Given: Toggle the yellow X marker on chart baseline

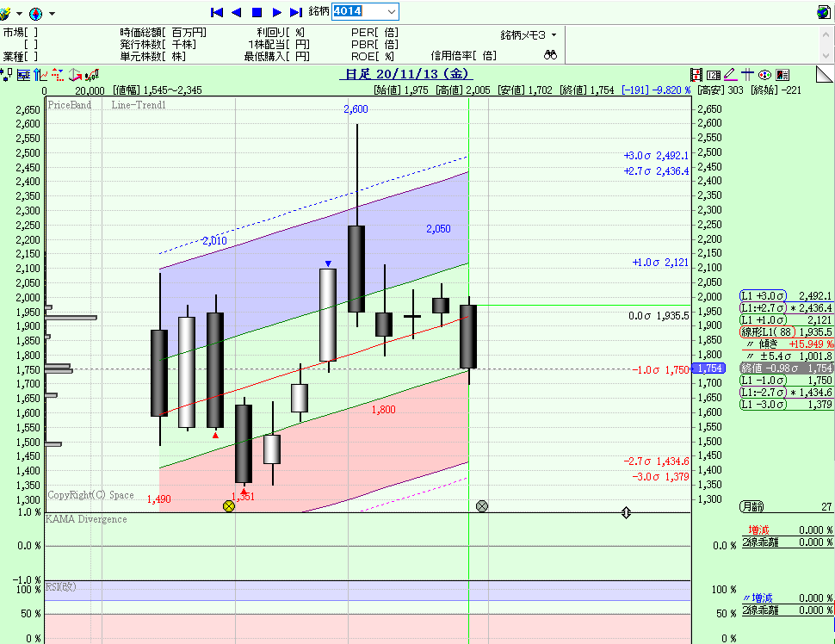Looking at the screenshot, I should point(228,506).
